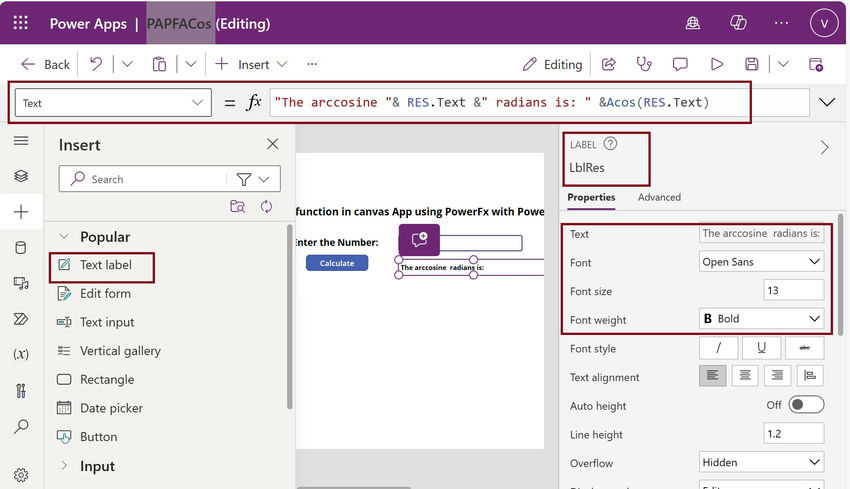
Task: Collapse the properties pane chevron
Action: pyautogui.click(x=824, y=147)
